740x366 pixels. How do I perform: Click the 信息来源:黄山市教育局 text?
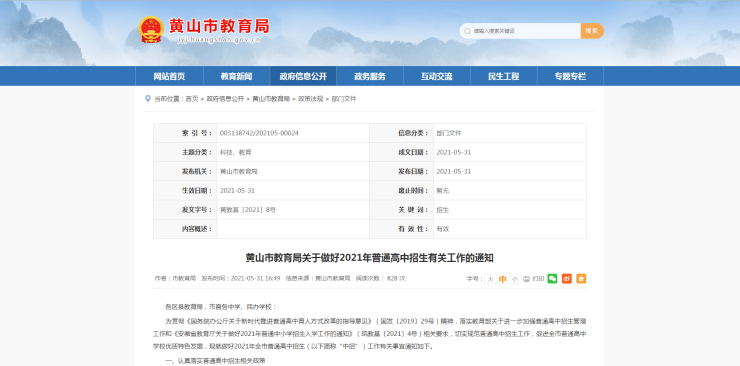(318, 279)
